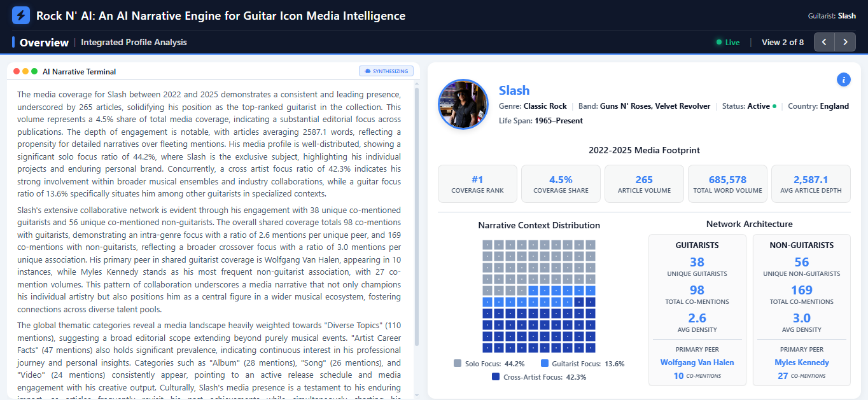
Task: Click the Cross-Artist Focus navy legend swatch
Action: (x=496, y=376)
